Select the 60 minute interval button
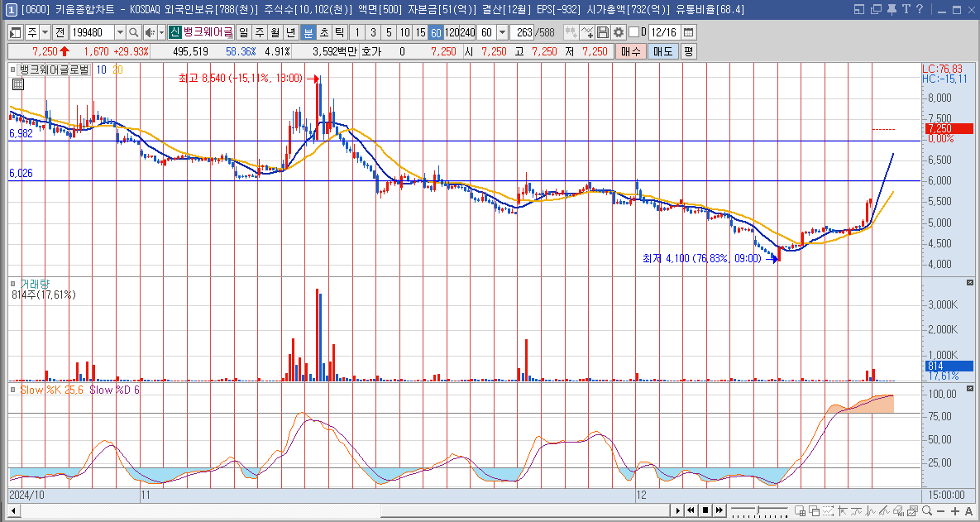The height and width of the screenshot is (522, 980). (436, 32)
